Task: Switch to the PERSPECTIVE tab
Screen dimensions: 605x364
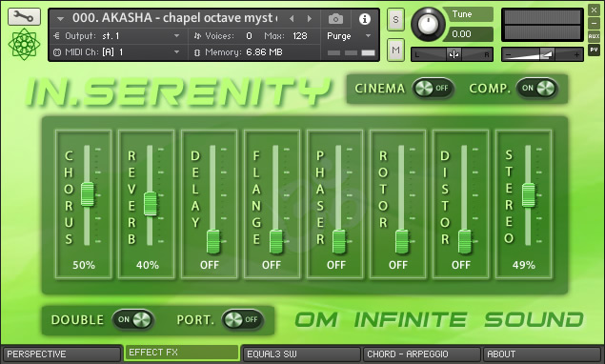Action: click(x=62, y=354)
